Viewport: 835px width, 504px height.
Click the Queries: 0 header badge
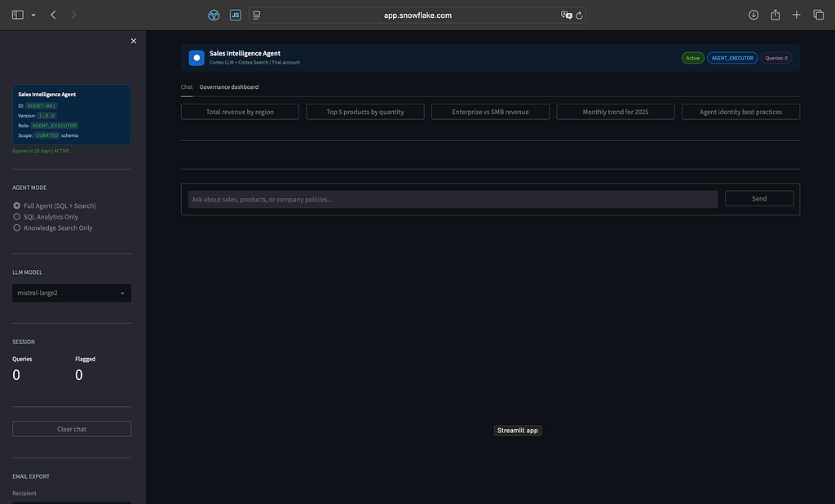(776, 58)
